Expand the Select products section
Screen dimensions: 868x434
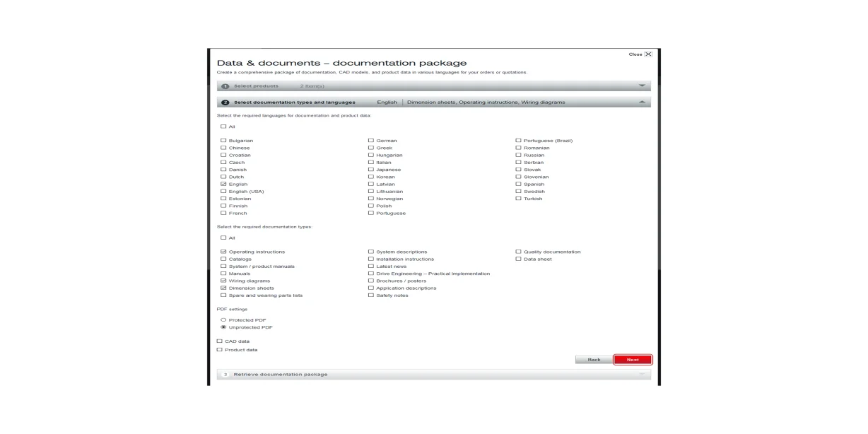[642, 85]
